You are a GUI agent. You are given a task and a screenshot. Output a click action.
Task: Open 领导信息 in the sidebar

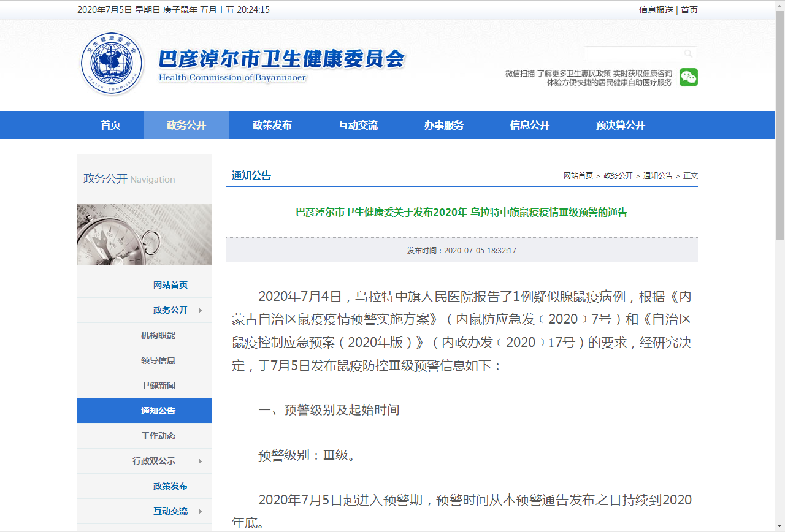(x=158, y=360)
